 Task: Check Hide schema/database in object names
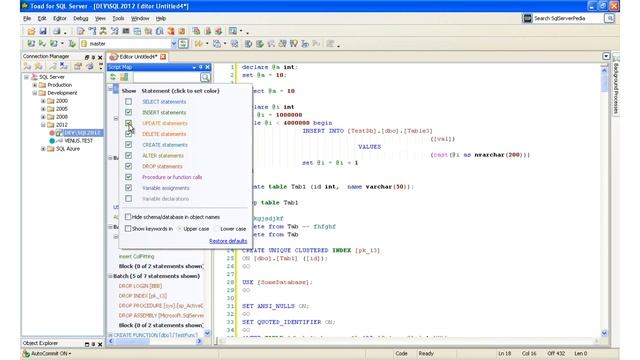click(x=128, y=217)
